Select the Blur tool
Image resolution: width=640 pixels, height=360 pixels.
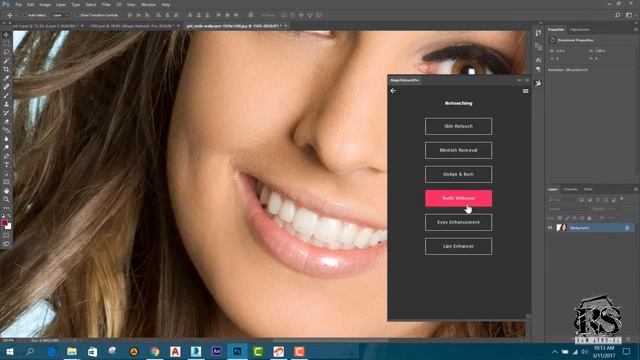(6, 139)
